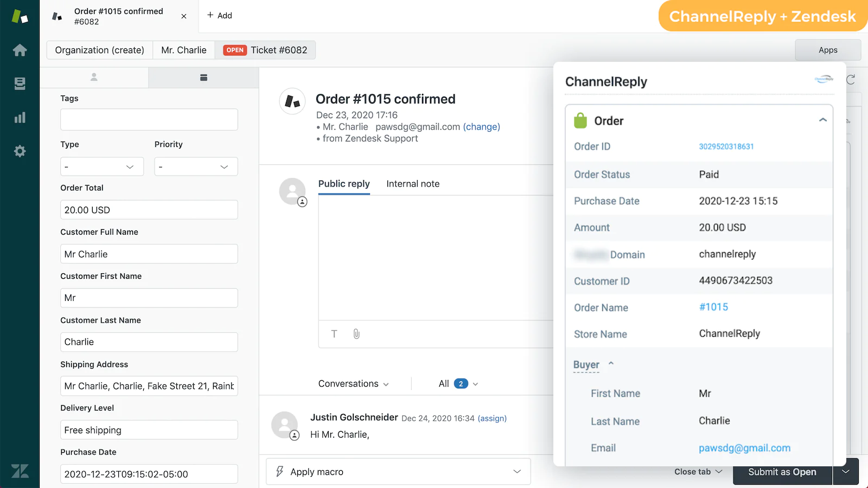The height and width of the screenshot is (488, 868).
Task: Refresh the apps panel with reload icon
Action: (851, 80)
